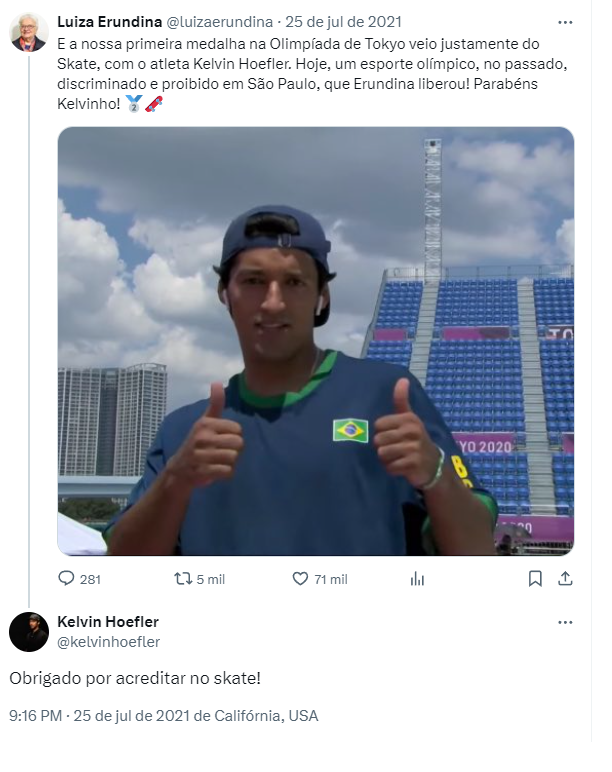This screenshot has height=772, width=612.
Task: Click the share upload icon
Action: (x=565, y=578)
